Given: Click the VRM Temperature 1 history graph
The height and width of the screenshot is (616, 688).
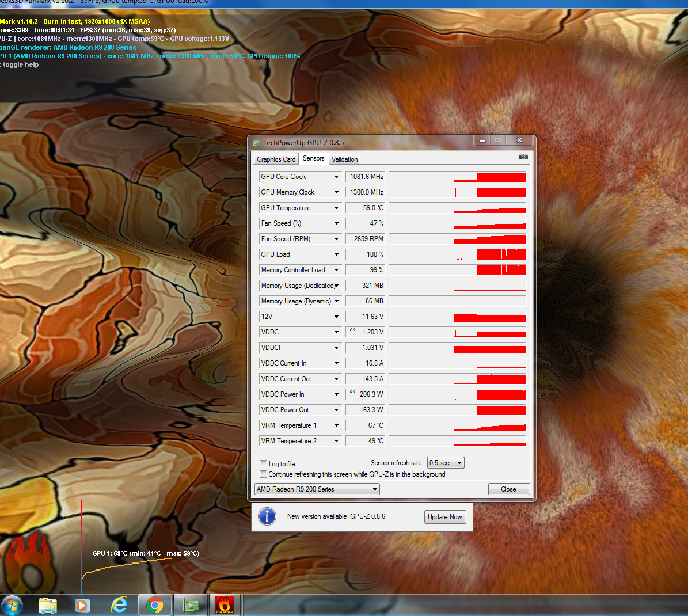Looking at the screenshot, I should pos(458,425).
